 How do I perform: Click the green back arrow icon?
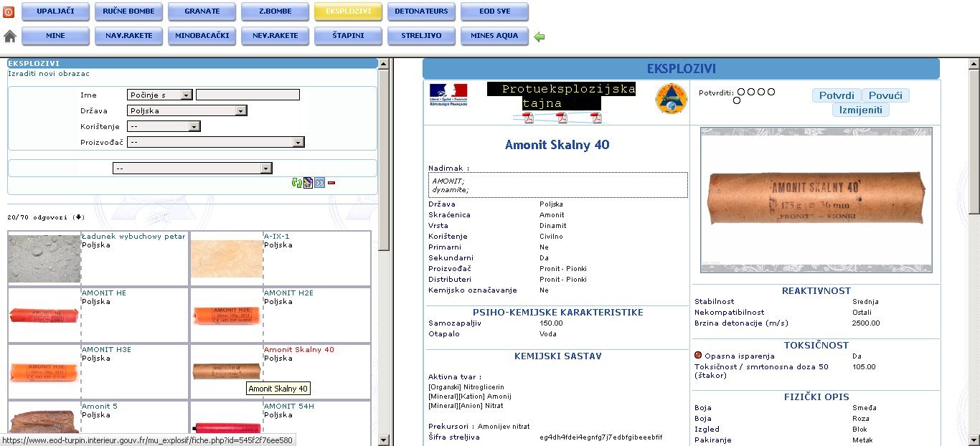click(x=540, y=37)
